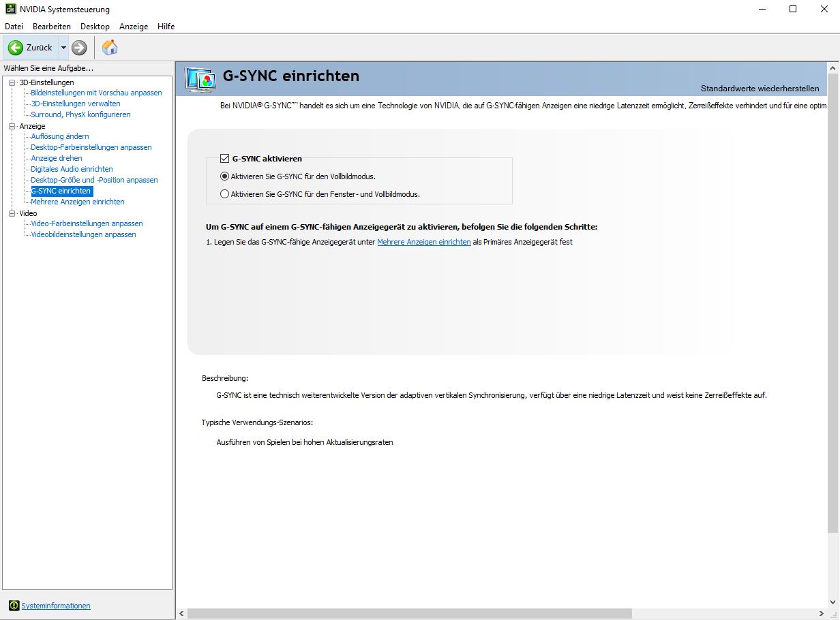The image size is (840, 620).
Task: Click the G-SYNC monitor header icon
Action: [x=200, y=79]
